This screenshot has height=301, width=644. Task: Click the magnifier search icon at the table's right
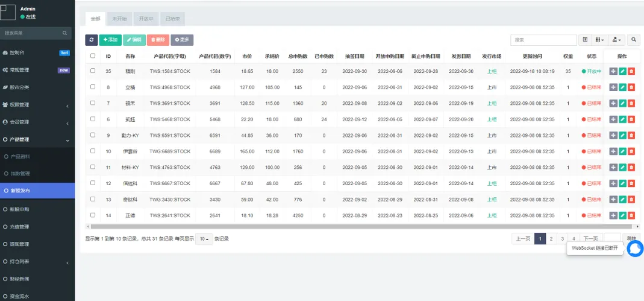(634, 40)
